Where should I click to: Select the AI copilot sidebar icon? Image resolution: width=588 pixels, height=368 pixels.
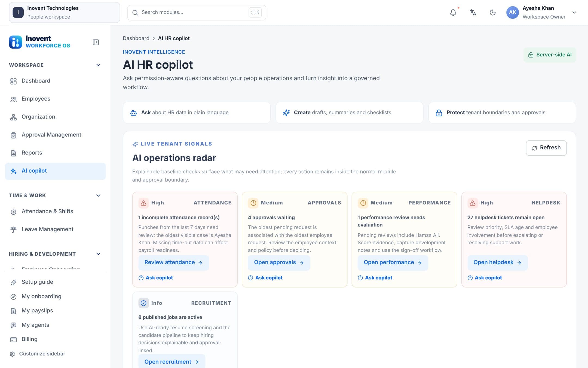coord(13,171)
